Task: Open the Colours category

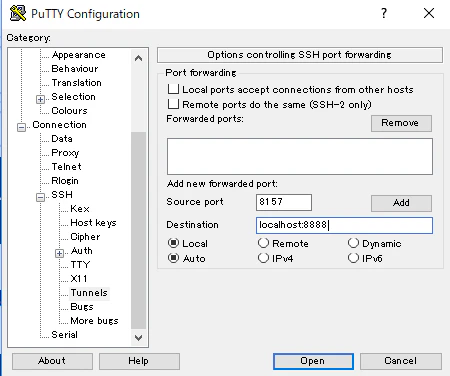Action: pos(69,111)
